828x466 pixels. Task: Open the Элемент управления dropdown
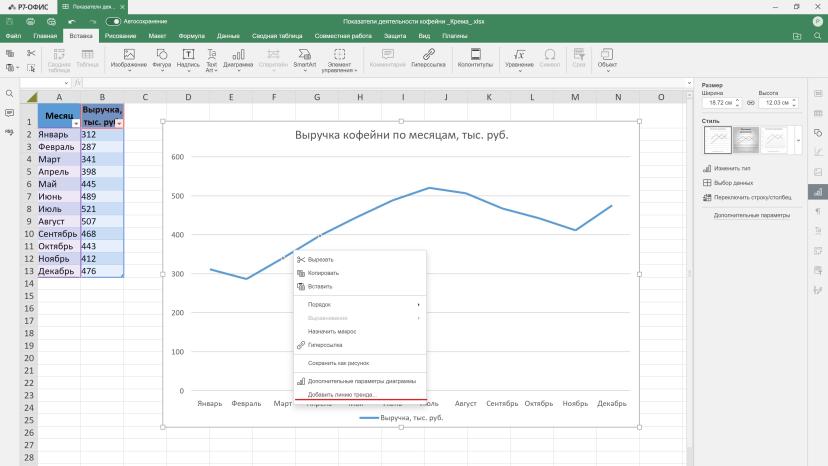340,60
